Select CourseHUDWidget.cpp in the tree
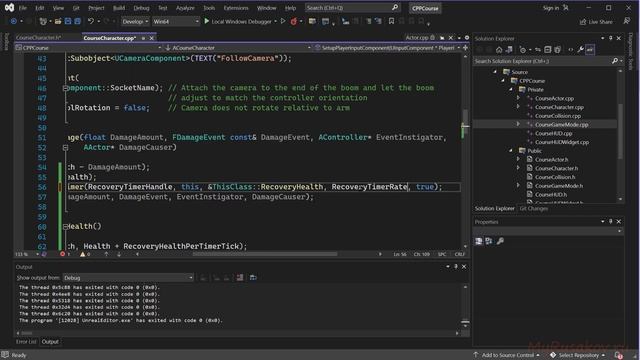 pos(562,142)
